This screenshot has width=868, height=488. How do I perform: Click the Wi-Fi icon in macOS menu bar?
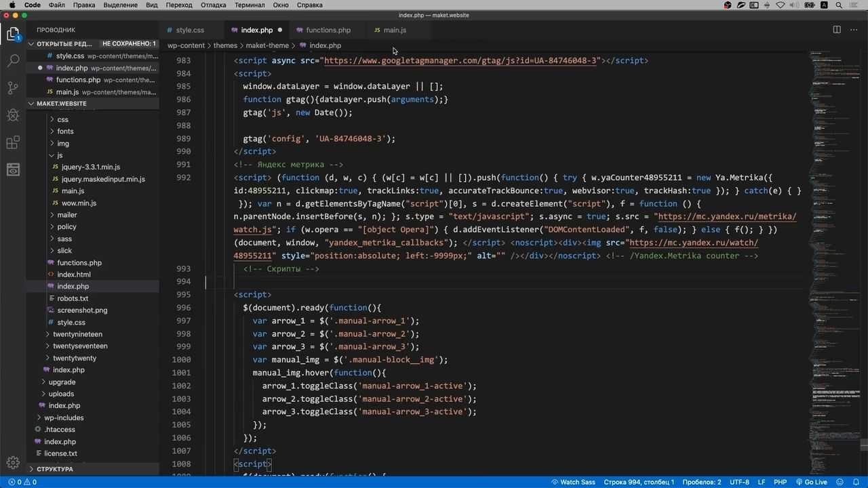(780, 5)
